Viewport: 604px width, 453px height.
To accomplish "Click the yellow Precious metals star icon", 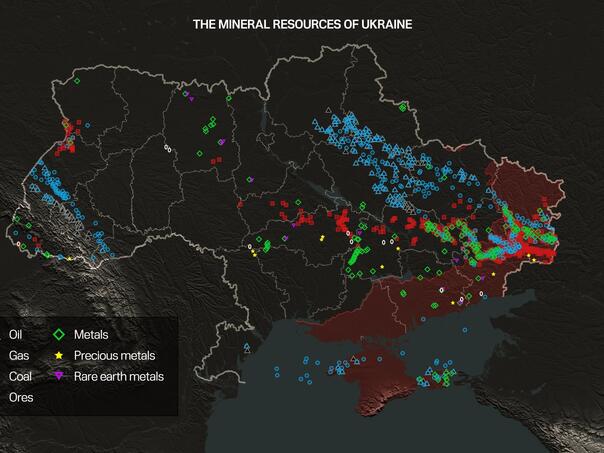I will pyautogui.click(x=59, y=355).
